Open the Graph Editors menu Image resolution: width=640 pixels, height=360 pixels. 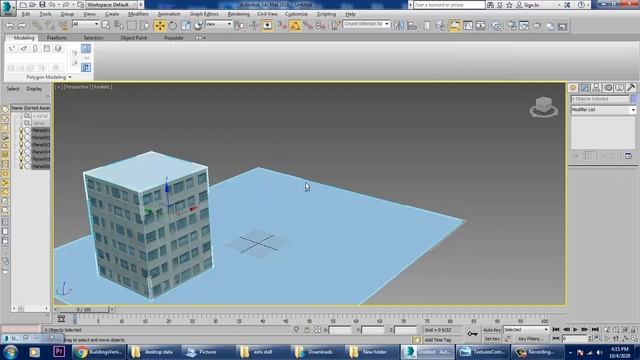(x=204, y=14)
